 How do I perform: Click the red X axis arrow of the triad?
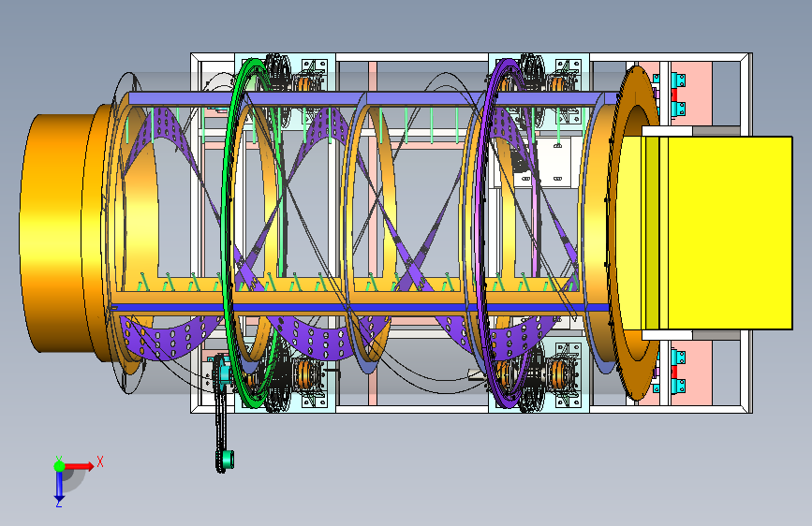click(79, 466)
